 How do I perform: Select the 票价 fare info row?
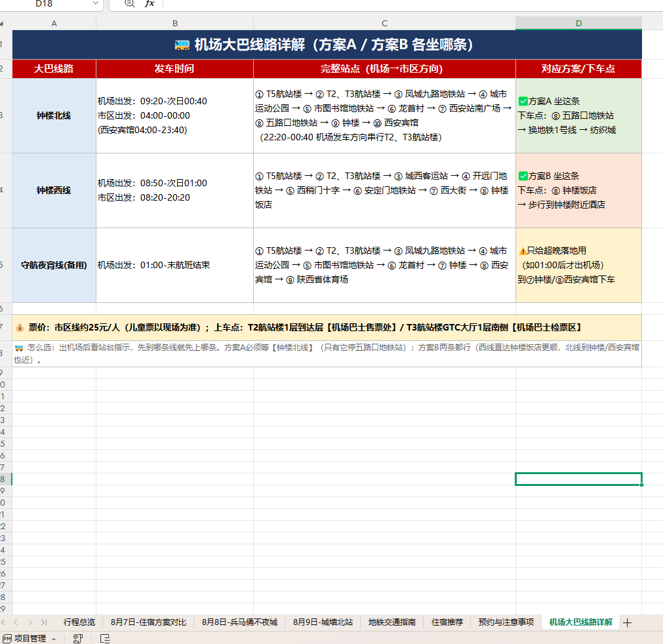point(327,327)
